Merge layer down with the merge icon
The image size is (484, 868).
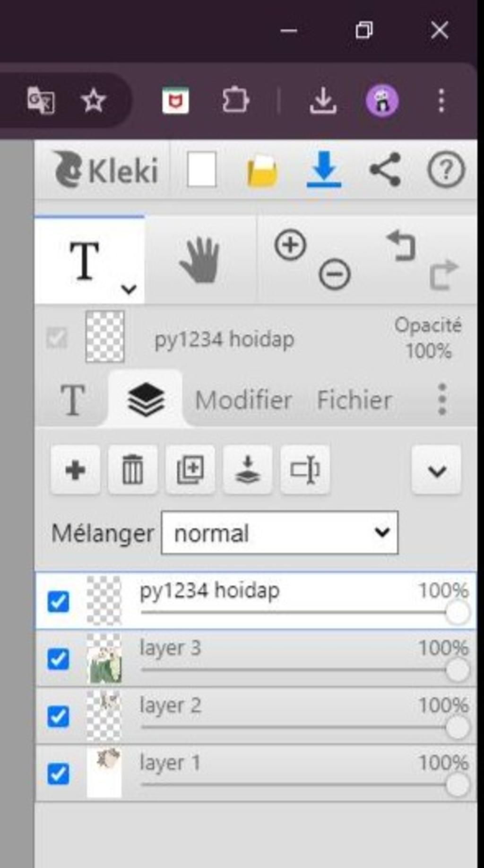pos(248,470)
